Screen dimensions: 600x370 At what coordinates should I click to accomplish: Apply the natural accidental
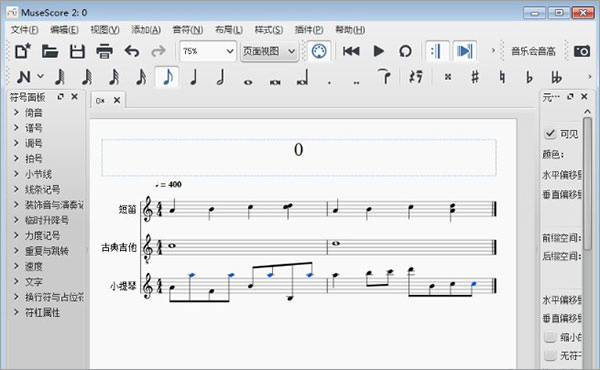502,77
